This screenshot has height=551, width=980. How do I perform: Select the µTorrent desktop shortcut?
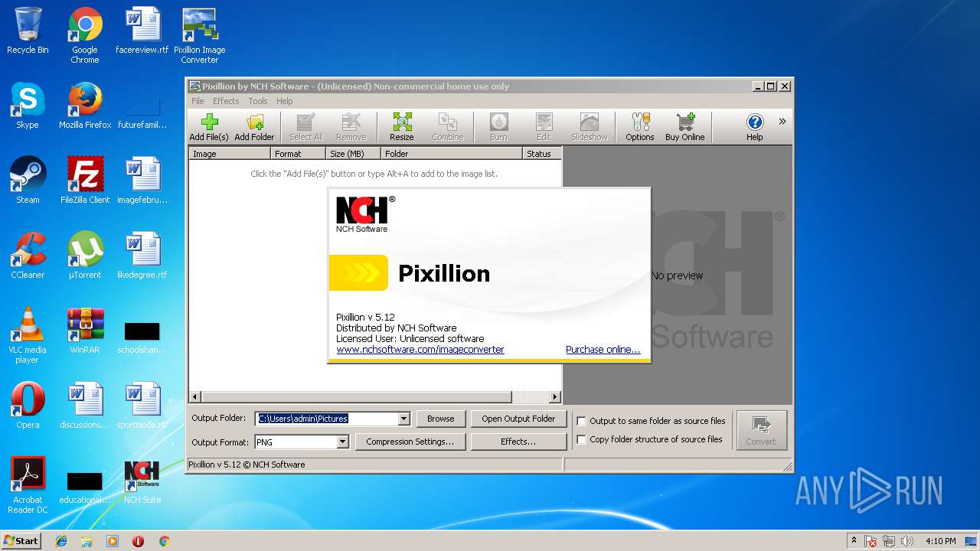tap(85, 256)
